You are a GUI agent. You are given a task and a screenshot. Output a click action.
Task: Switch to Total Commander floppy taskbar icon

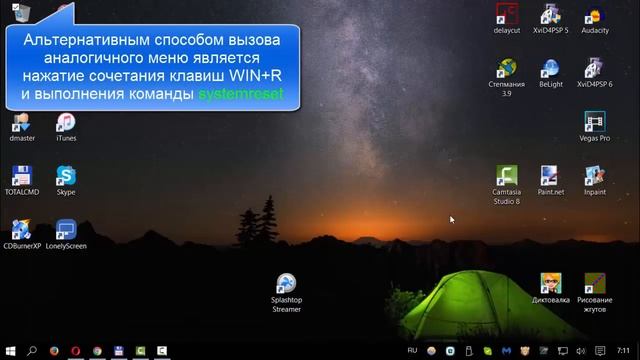(x=119, y=351)
